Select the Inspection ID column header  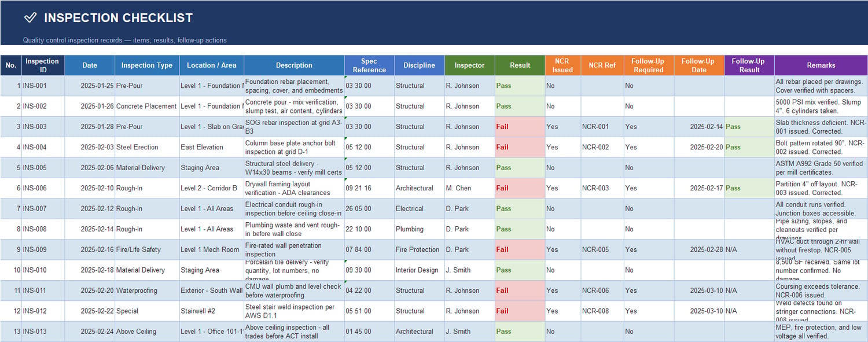pyautogui.click(x=42, y=65)
